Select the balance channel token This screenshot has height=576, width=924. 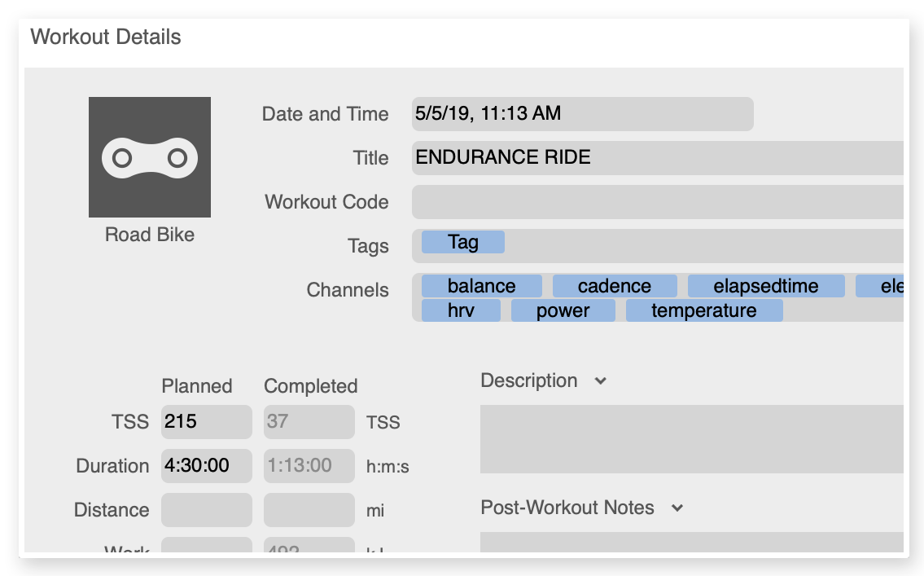coord(481,286)
